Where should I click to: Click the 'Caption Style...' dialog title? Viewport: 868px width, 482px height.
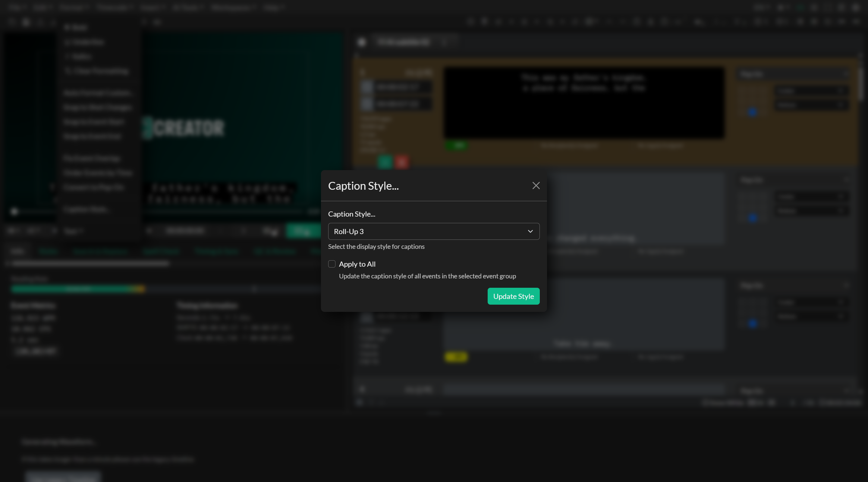pyautogui.click(x=363, y=186)
